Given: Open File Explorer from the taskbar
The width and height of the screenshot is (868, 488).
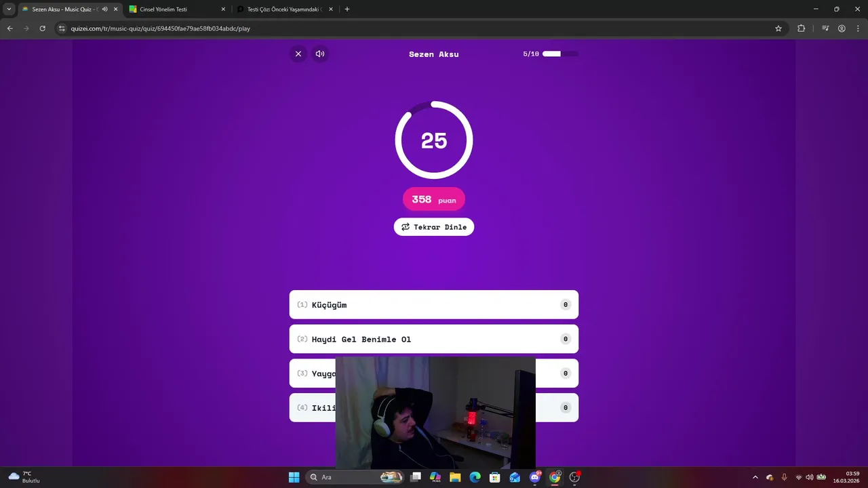Looking at the screenshot, I should (455, 477).
